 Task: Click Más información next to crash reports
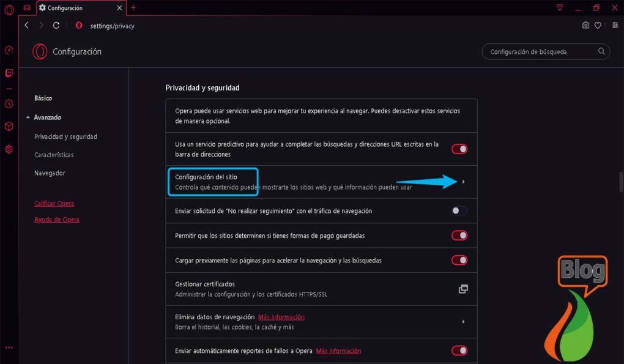[338, 350]
